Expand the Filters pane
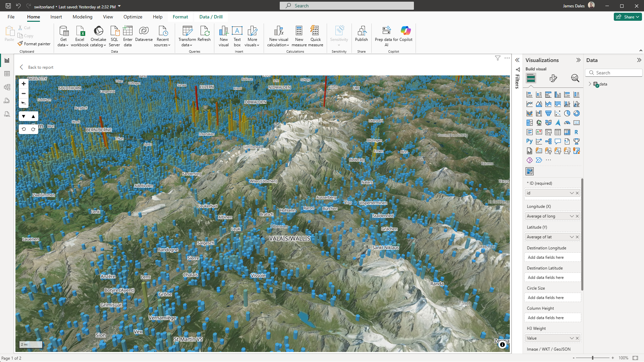This screenshot has width=644, height=362. 517,60
